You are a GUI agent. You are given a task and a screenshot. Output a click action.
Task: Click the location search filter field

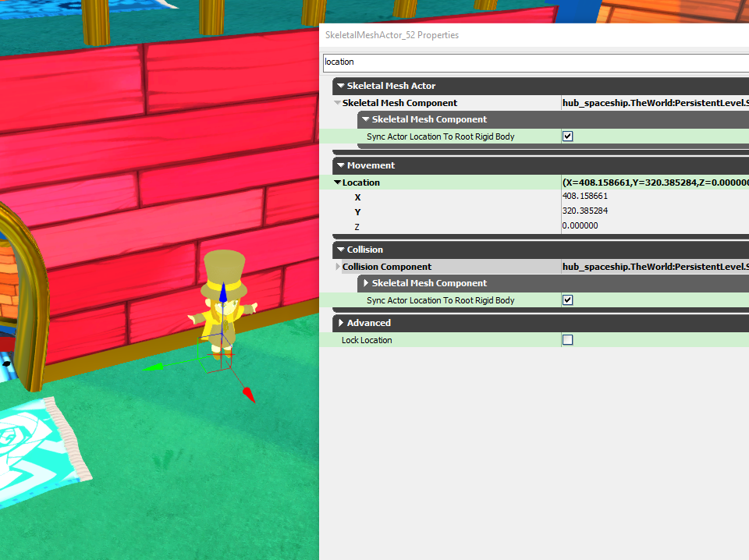536,62
